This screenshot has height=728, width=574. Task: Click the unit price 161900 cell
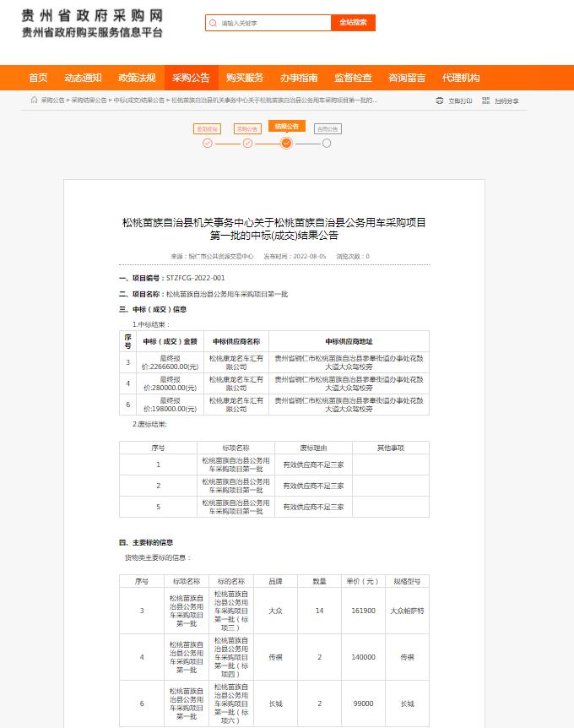click(363, 611)
